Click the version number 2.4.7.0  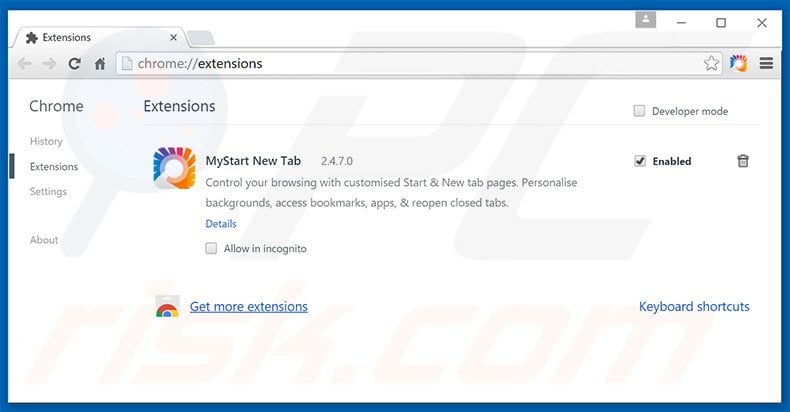pyautogui.click(x=337, y=161)
